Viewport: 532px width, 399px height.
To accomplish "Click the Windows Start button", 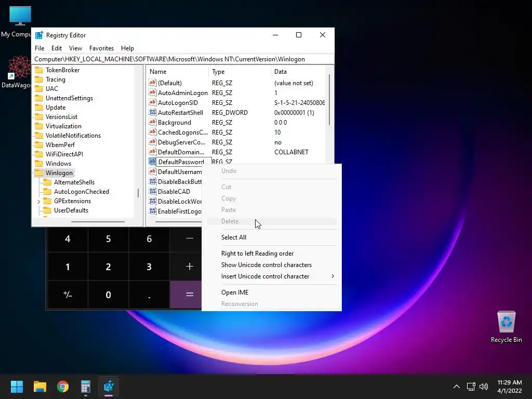I will [17, 387].
